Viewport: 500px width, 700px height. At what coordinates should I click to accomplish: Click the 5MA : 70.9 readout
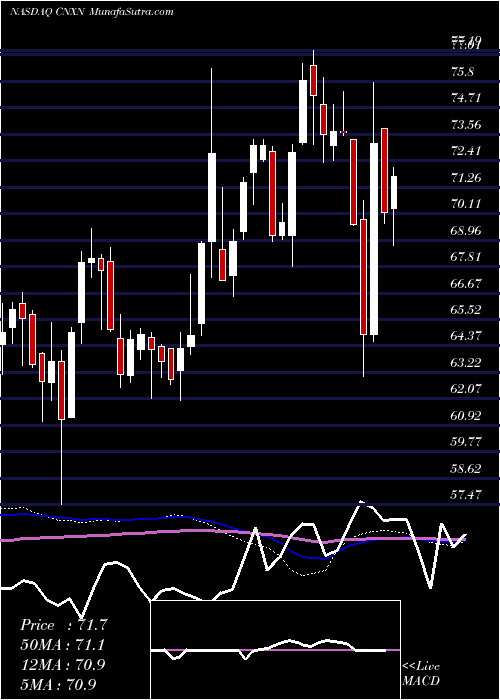[59, 684]
